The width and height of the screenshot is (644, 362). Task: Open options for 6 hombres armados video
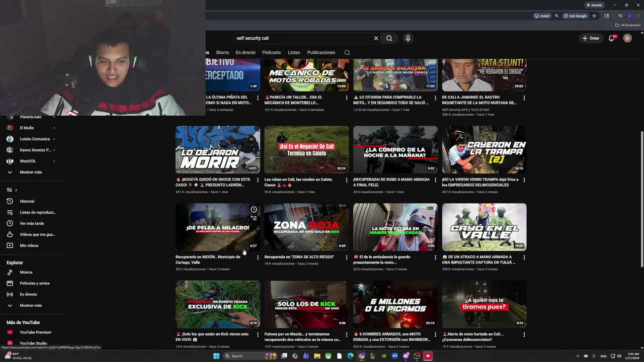point(435,334)
